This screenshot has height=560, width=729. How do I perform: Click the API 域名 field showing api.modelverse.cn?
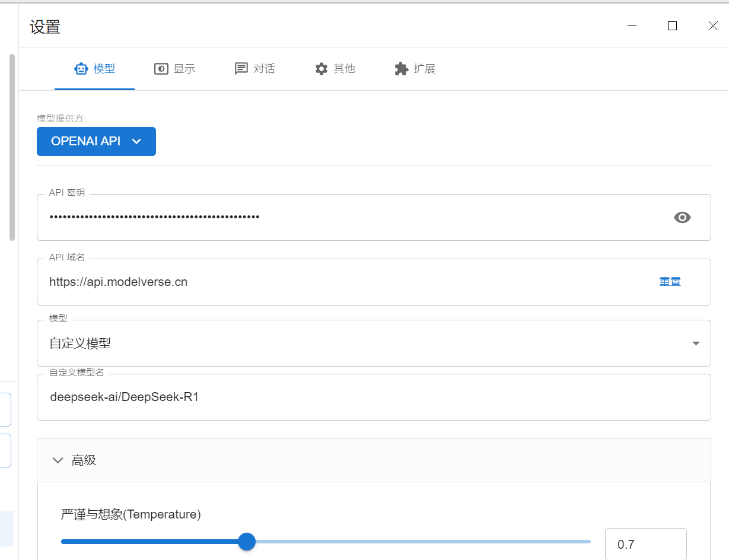pyautogui.click(x=297, y=282)
